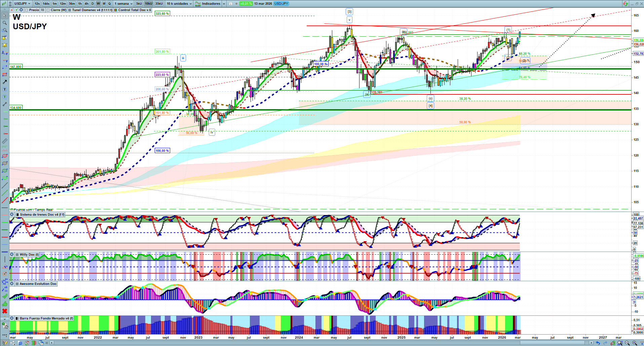This screenshot has width=644, height=346.
Task: Select the text label T tool
Action: (x=5, y=89)
